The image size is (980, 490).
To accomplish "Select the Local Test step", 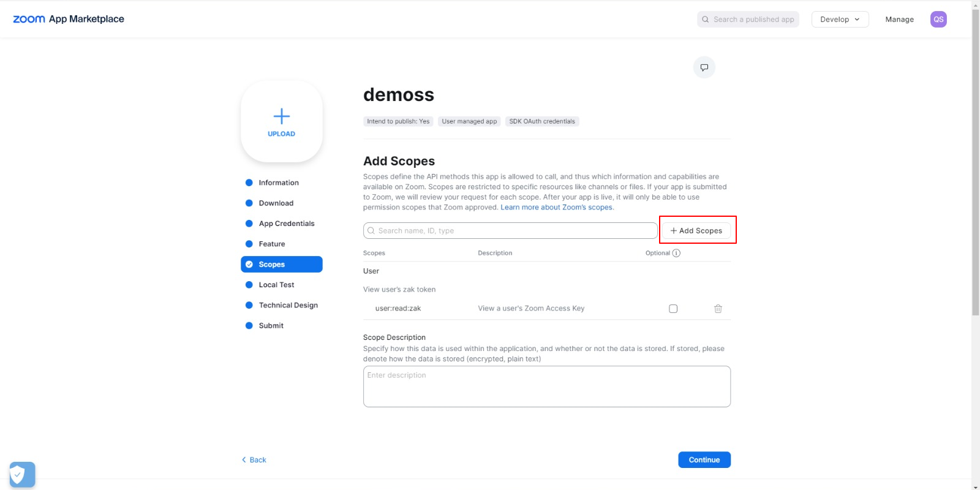I will click(x=276, y=285).
